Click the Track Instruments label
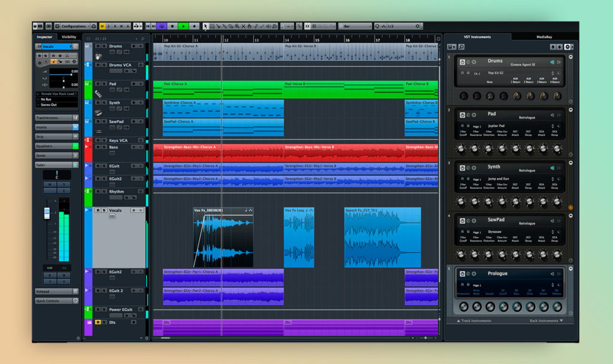This screenshot has width=613, height=364. (476, 321)
